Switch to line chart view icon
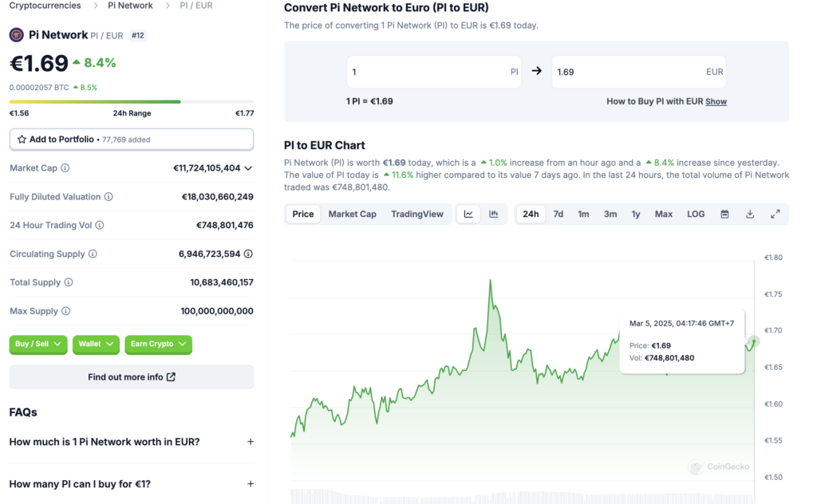817x504 pixels. 468,214
